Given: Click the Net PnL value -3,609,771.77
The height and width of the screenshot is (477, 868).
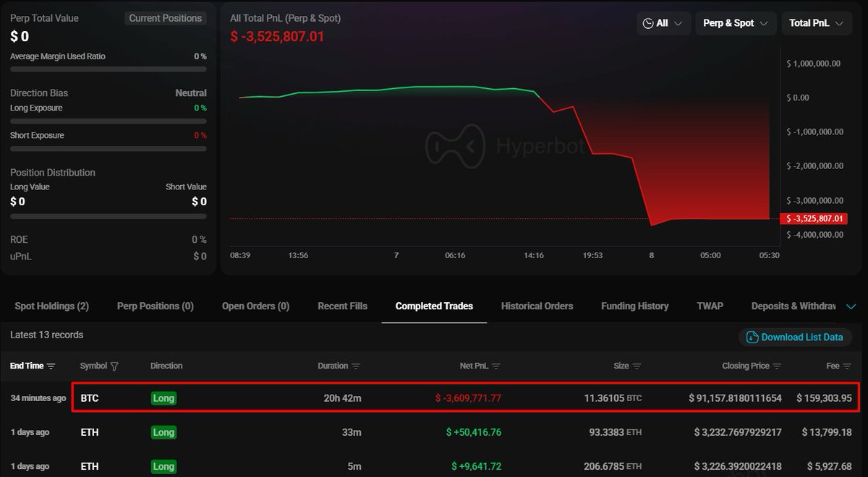Looking at the screenshot, I should (468, 398).
